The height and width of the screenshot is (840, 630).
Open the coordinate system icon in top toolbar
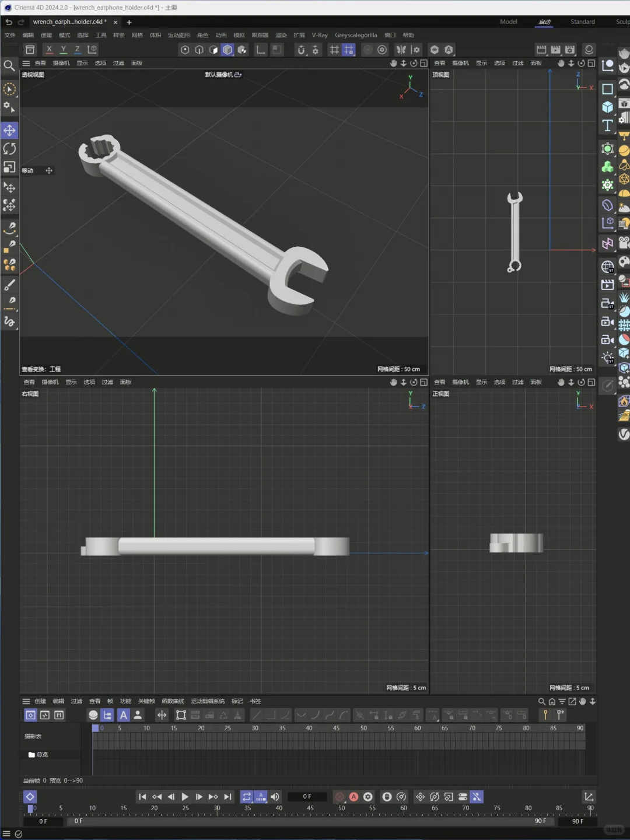[92, 50]
